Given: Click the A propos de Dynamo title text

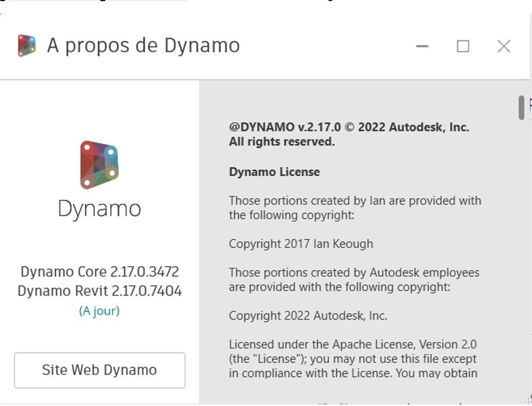Looking at the screenshot, I should pos(143,45).
